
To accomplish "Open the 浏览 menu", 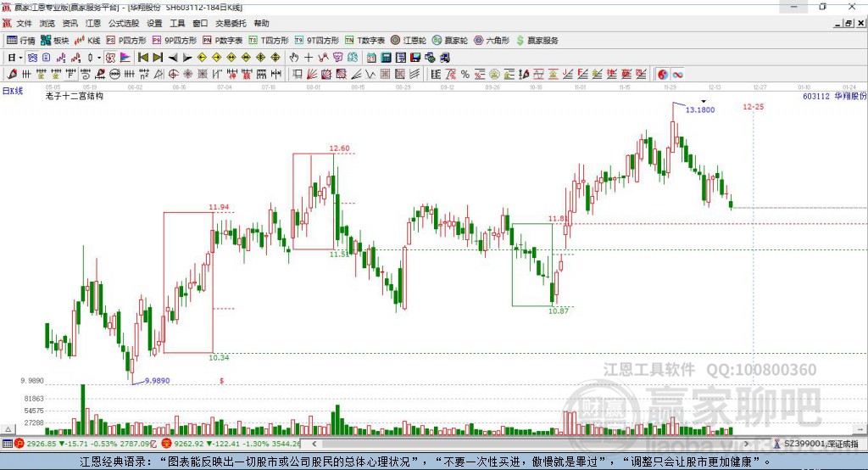I will click(x=47, y=23).
